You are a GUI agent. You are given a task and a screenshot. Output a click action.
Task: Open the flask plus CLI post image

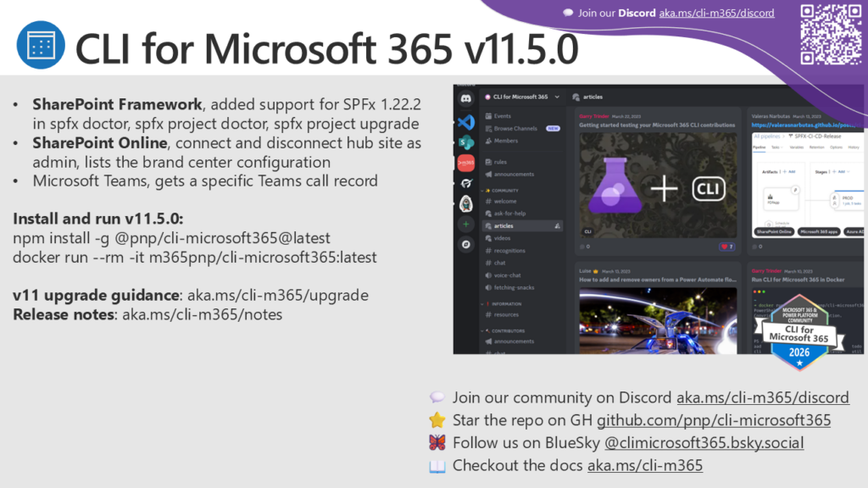pos(658,185)
